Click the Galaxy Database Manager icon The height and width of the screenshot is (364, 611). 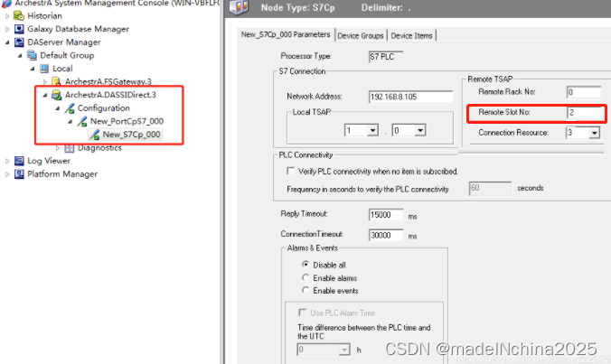tap(19, 29)
